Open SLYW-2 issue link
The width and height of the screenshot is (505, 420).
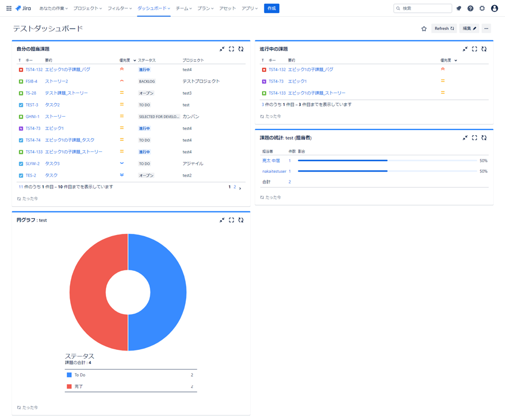click(x=33, y=164)
